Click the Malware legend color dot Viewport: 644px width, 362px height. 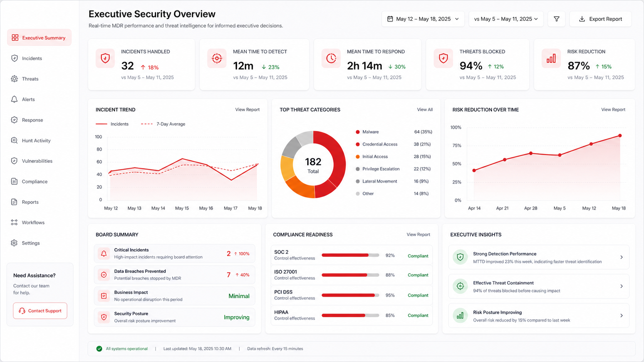(358, 132)
